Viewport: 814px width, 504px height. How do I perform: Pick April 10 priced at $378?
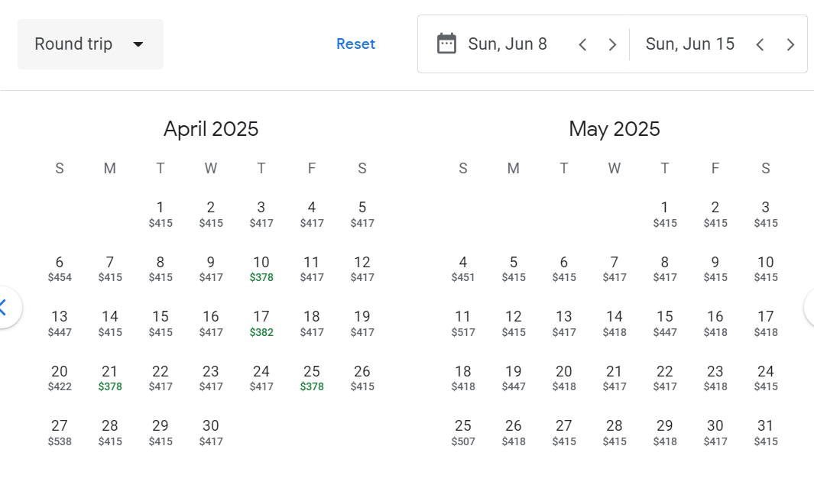261,269
